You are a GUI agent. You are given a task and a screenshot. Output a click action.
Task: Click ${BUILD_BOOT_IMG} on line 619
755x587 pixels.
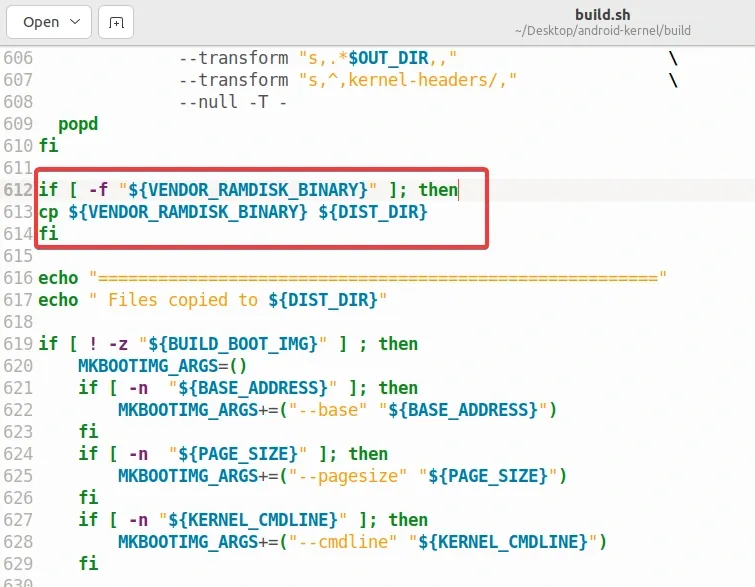[x=233, y=344]
